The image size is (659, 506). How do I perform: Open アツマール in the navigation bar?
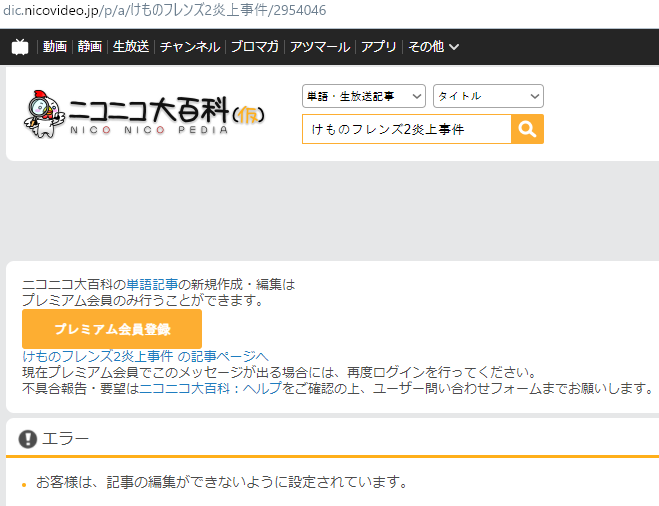coord(320,47)
